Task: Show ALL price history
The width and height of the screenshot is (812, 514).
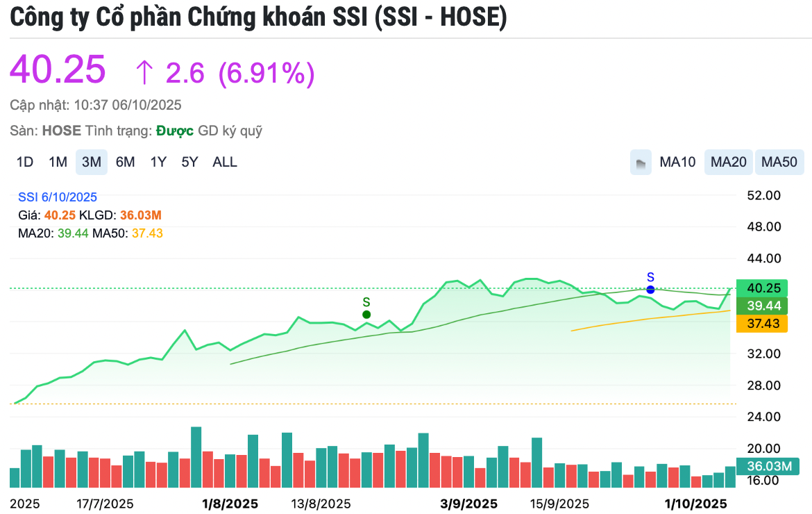Action: coord(225,163)
